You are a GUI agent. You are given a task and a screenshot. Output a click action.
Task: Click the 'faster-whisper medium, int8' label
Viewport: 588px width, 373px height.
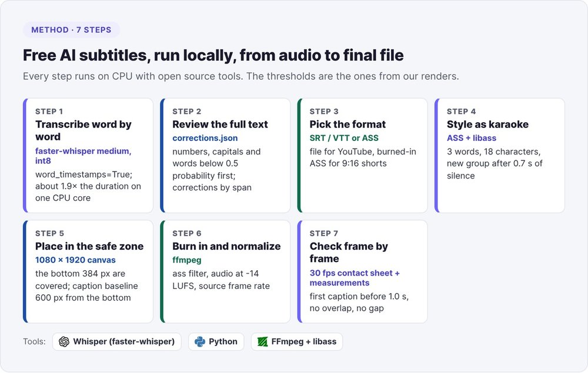point(83,156)
